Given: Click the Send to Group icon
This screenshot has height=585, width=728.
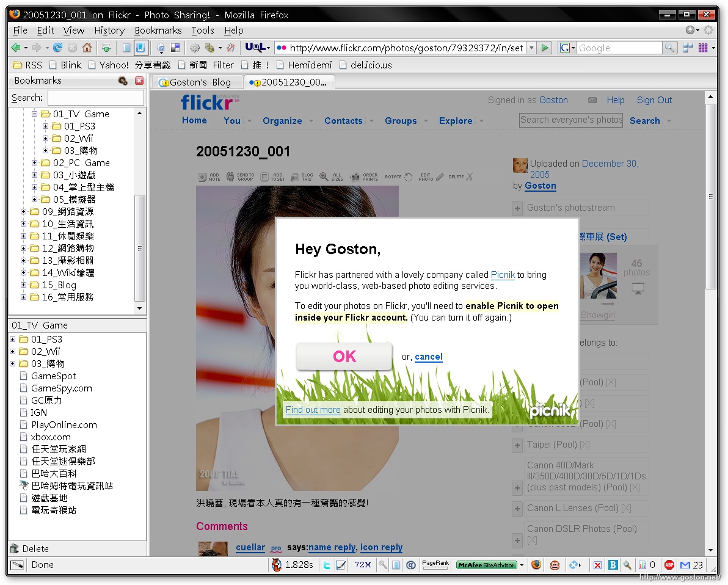Looking at the screenshot, I should [x=230, y=176].
